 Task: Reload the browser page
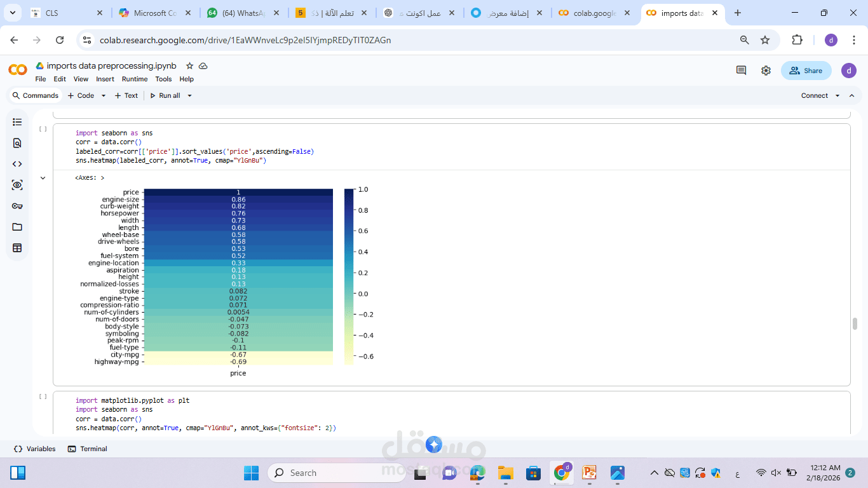60,40
